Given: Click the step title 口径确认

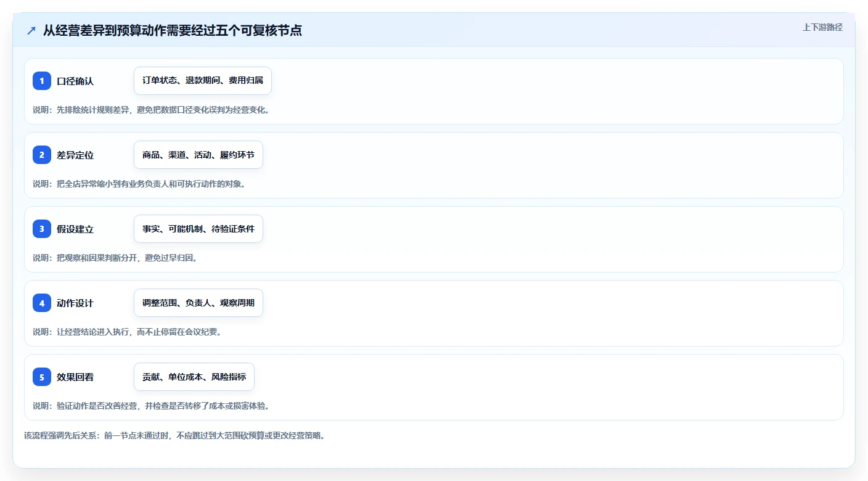Looking at the screenshot, I should [x=75, y=81].
